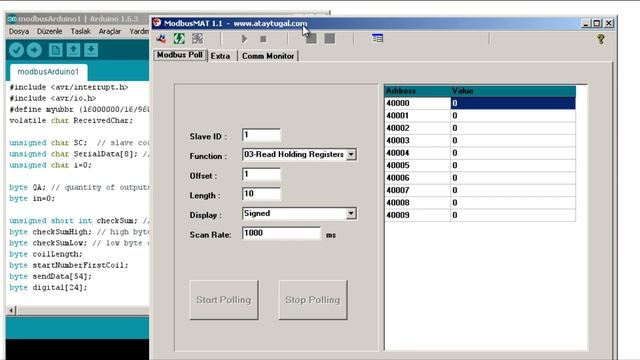
Task: Select address cell 40004
Action: 417,153
